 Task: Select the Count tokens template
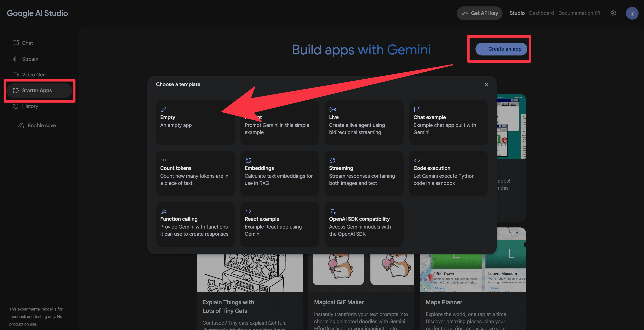pyautogui.click(x=195, y=173)
